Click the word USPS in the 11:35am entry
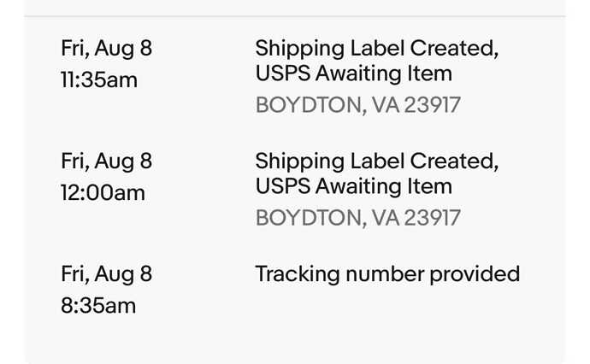The width and height of the screenshot is (590, 364). 282,73
